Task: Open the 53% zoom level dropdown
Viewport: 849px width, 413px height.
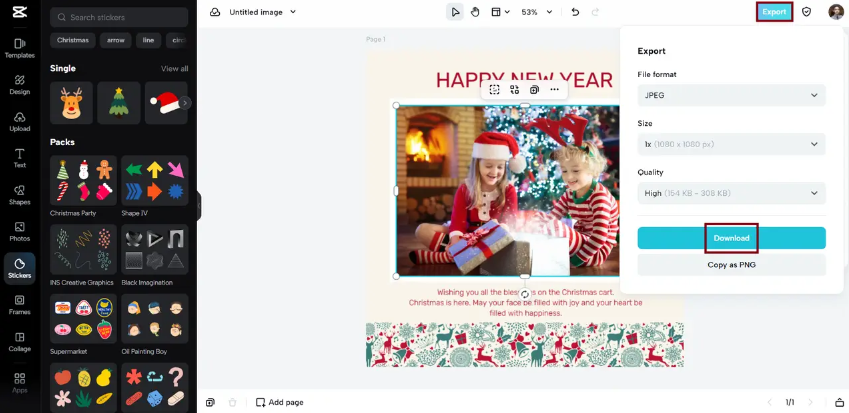Action: point(537,12)
